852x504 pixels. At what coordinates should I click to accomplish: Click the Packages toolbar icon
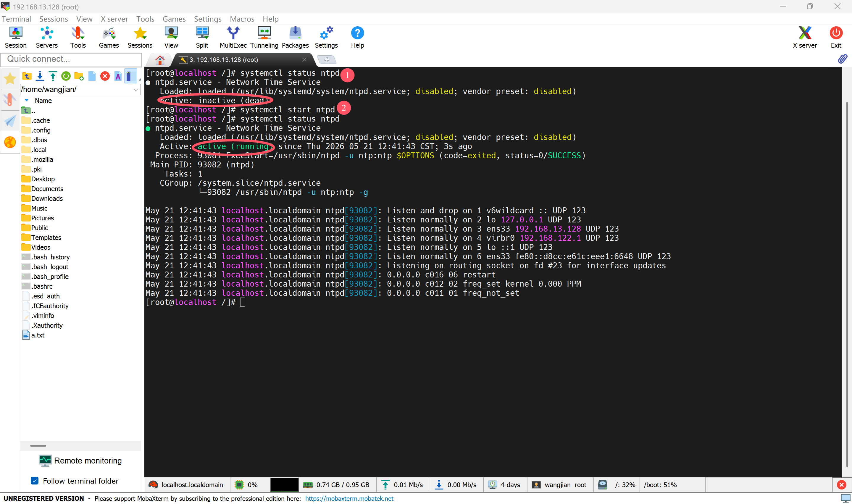click(x=295, y=37)
